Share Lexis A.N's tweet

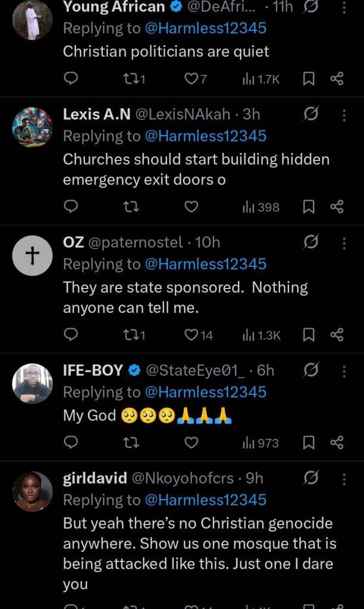[337, 206]
